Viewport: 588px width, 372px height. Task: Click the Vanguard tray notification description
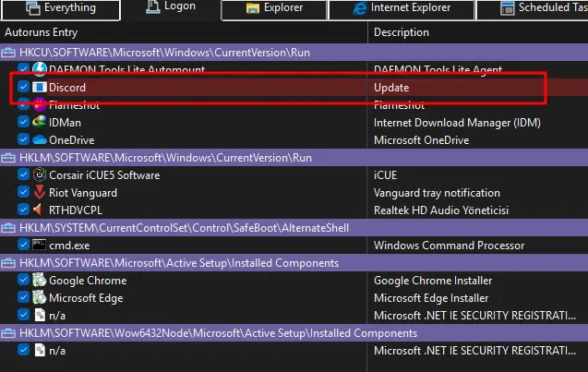tap(437, 193)
